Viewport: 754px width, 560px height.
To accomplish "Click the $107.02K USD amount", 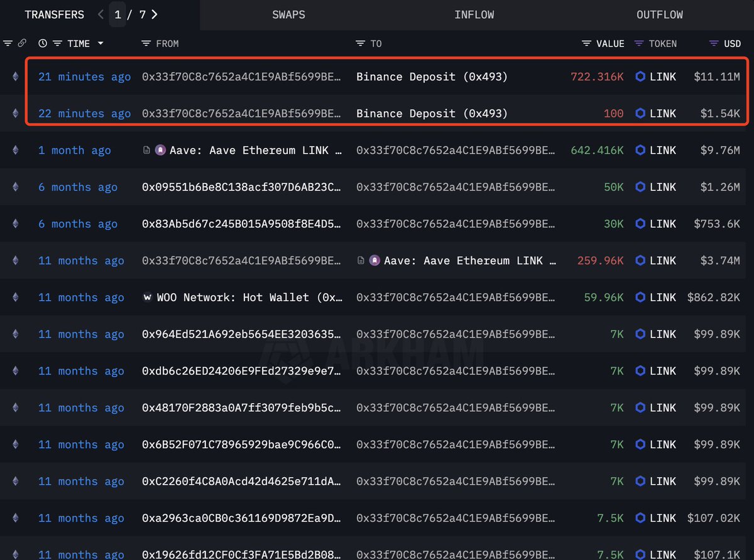I will coord(713,519).
